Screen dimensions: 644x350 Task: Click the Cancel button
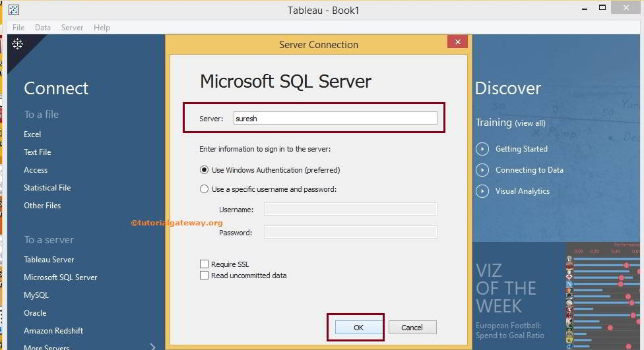(412, 328)
